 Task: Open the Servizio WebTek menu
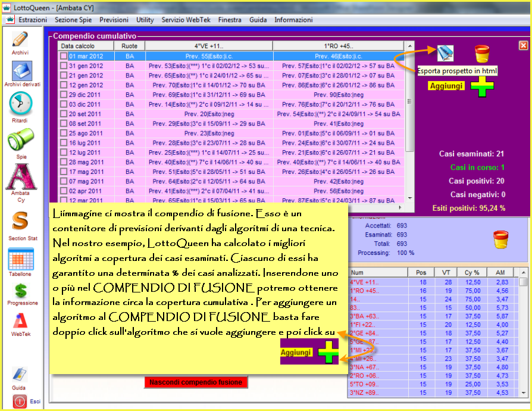pos(186,20)
